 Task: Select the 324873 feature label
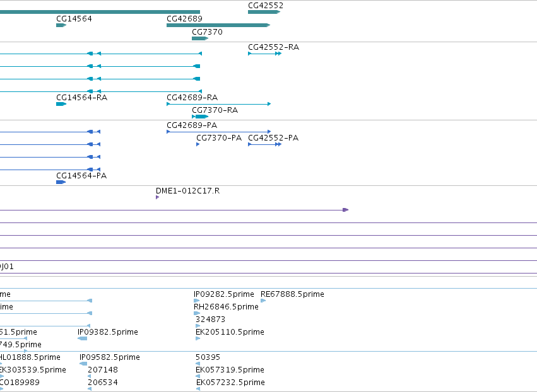210,320
